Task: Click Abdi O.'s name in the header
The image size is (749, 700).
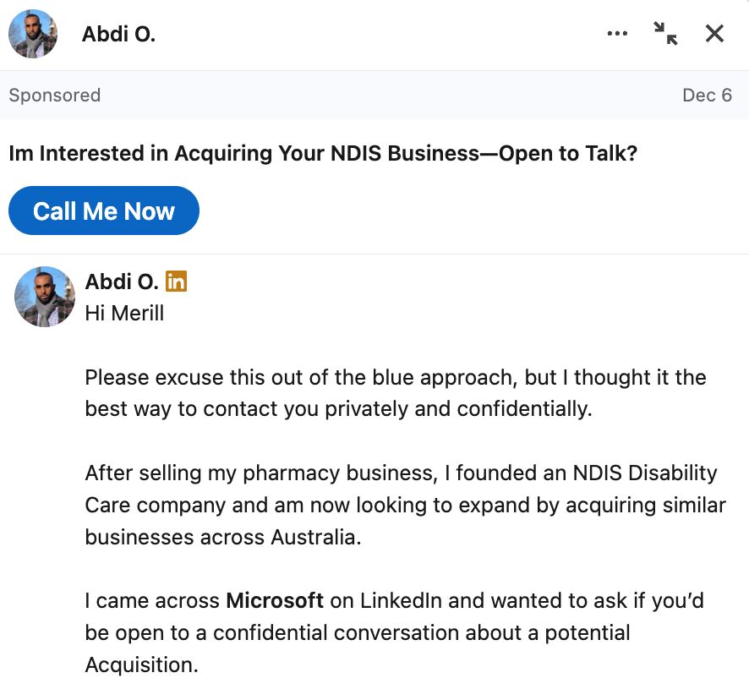Action: point(118,34)
